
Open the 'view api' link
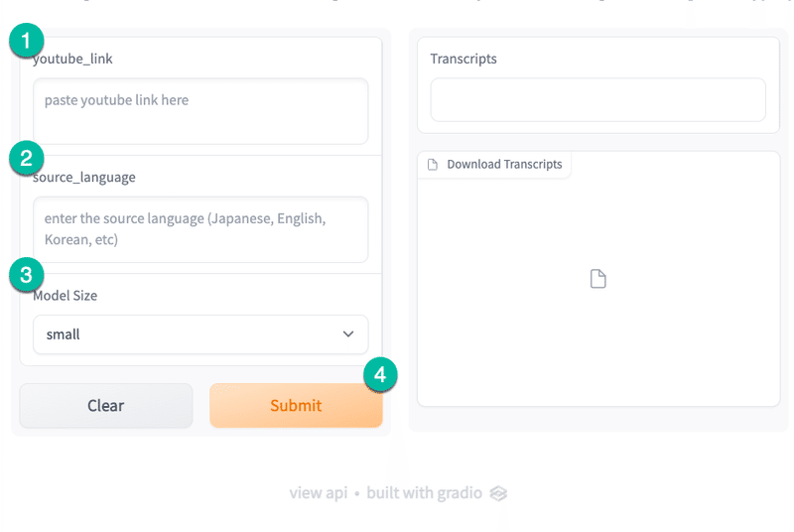pos(318,493)
